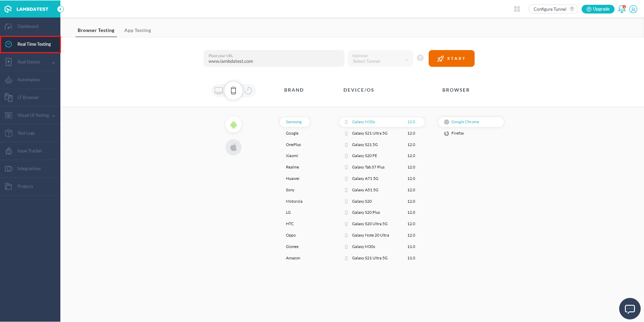Open Automation in the sidebar
644x322 pixels.
tap(29, 80)
